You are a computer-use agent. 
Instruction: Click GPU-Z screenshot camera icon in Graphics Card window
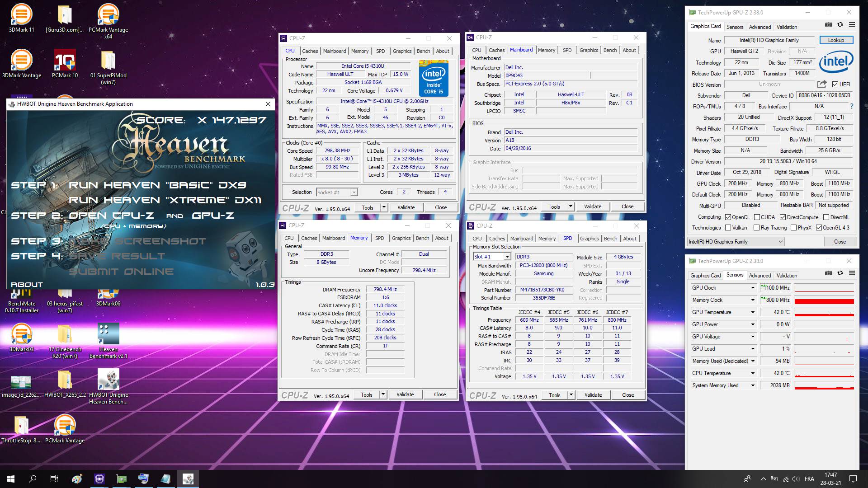pyautogui.click(x=828, y=25)
